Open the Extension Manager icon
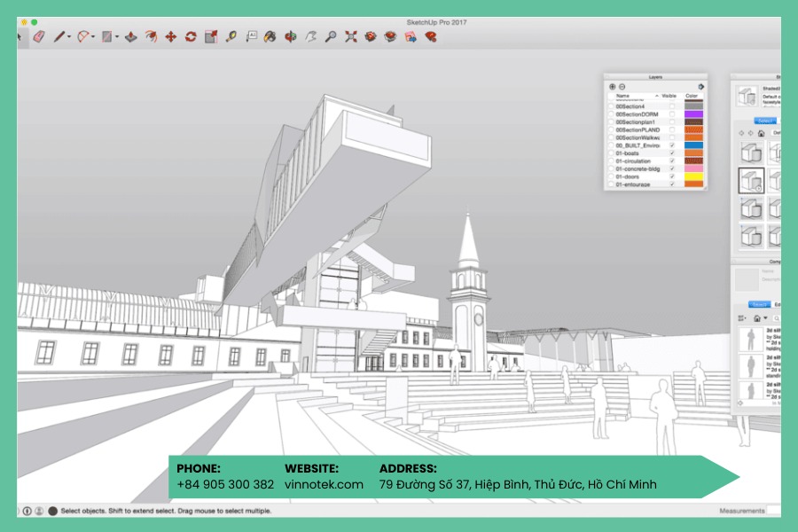This screenshot has height=532, width=798. [431, 36]
